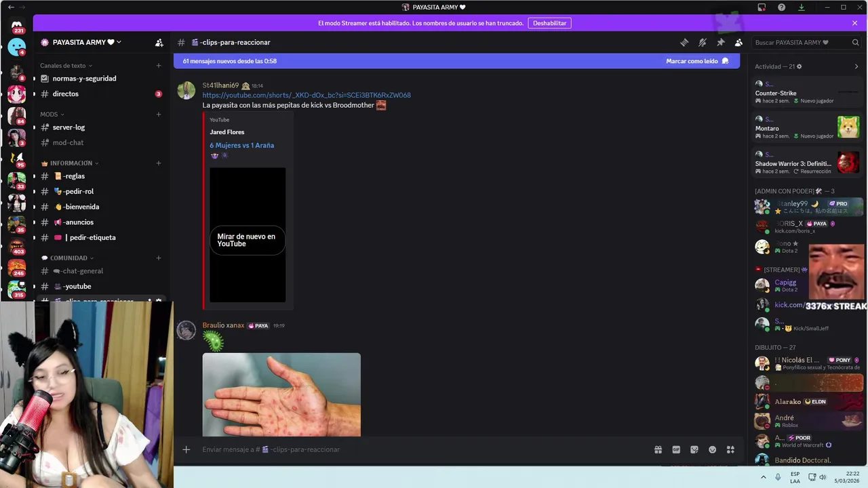Dismiss the streamer mode banner
Viewport: 868px width, 488px height.
point(854,23)
